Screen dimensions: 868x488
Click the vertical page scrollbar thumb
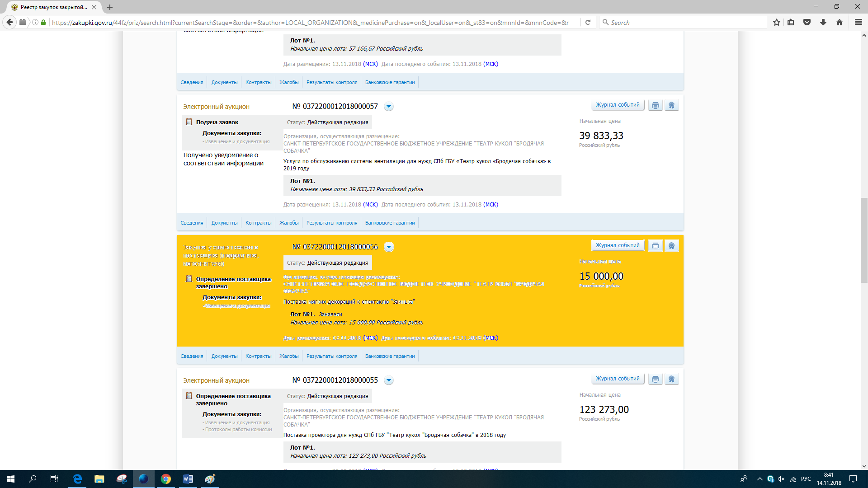[864, 240]
